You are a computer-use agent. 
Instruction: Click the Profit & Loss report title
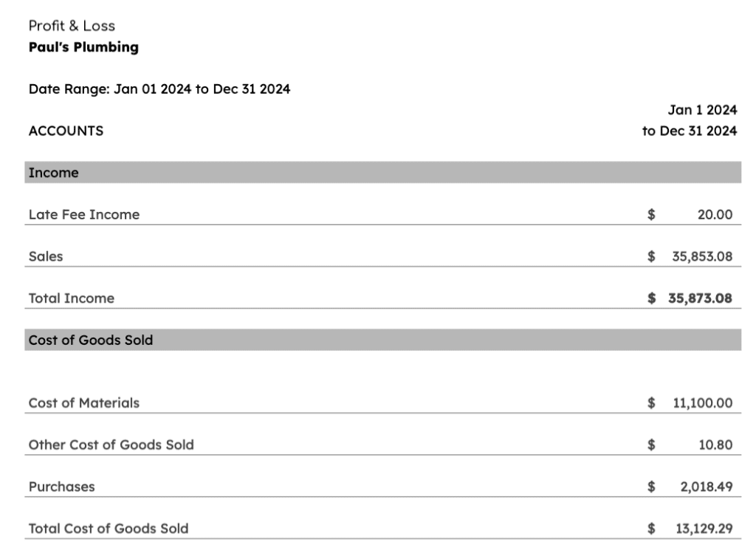(x=72, y=26)
